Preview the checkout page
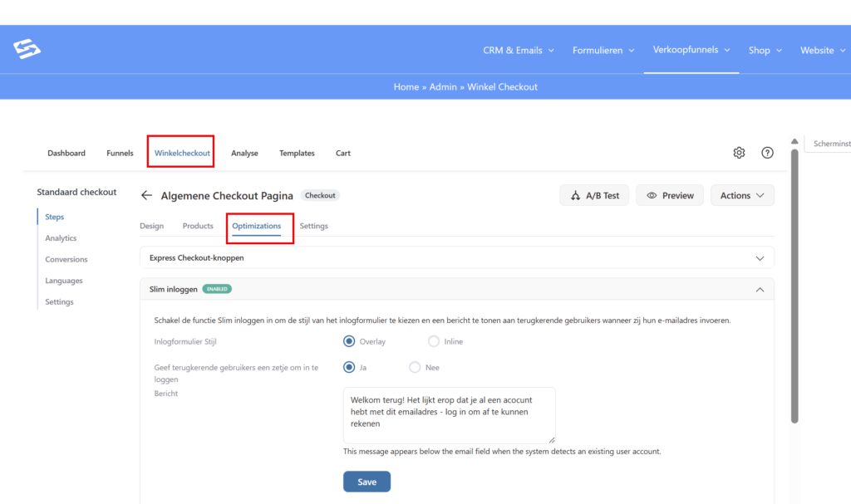The height and width of the screenshot is (504, 851). [x=670, y=196]
